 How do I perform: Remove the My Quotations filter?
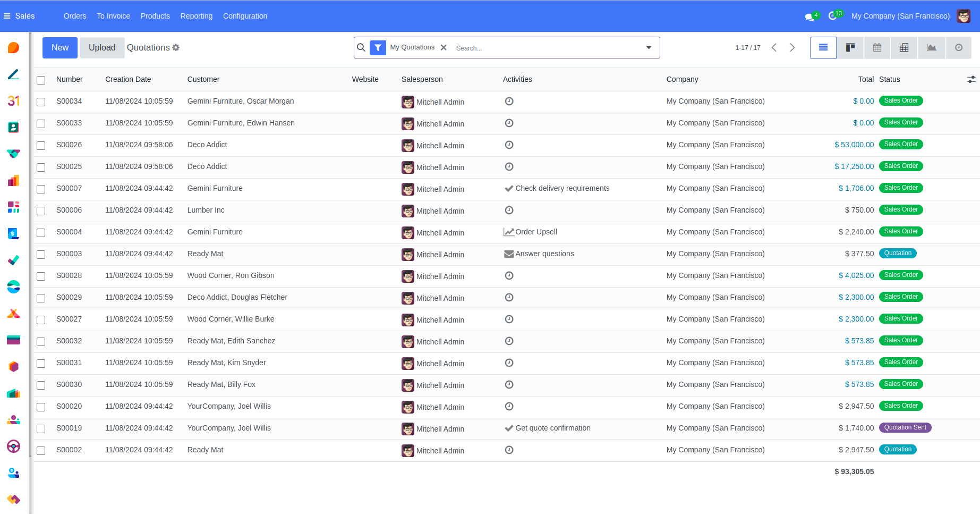coord(444,48)
